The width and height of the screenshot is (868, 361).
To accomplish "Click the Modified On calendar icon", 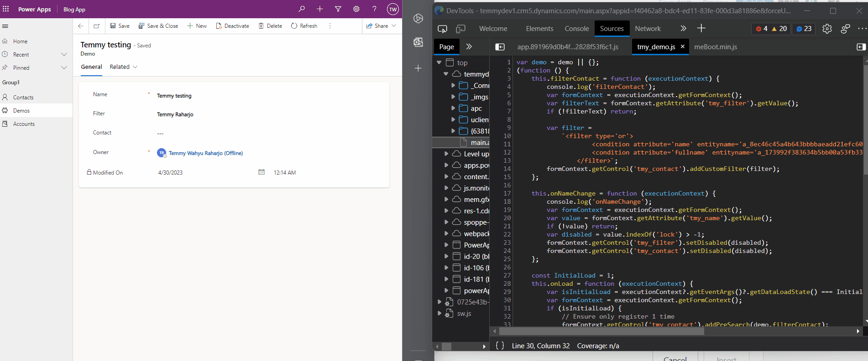I will click(261, 172).
